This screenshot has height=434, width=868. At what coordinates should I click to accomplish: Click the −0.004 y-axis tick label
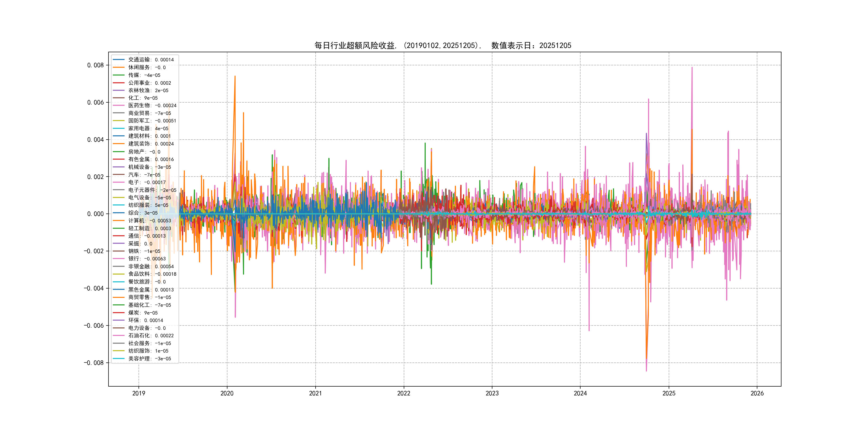coord(94,288)
